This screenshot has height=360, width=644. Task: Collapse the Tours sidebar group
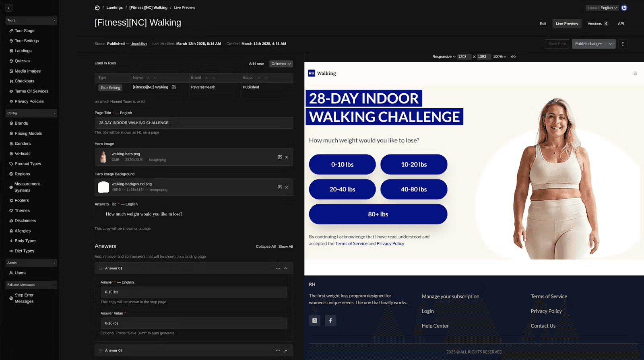coord(55,21)
